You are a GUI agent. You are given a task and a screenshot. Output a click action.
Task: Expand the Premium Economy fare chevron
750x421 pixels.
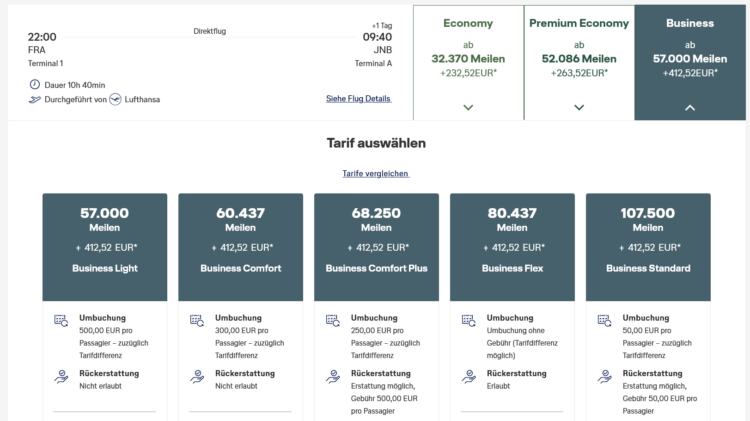tap(579, 108)
